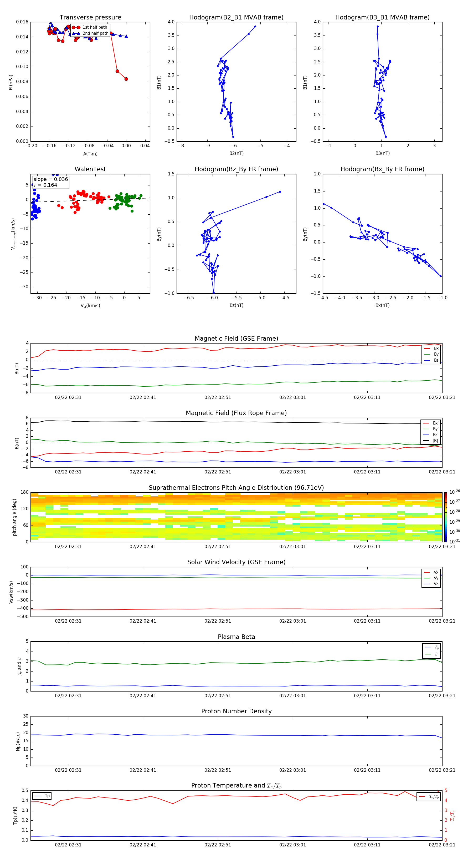473x868 pixels.
Task: Select "Vx" in the solar wind legend
Action: pos(431,572)
